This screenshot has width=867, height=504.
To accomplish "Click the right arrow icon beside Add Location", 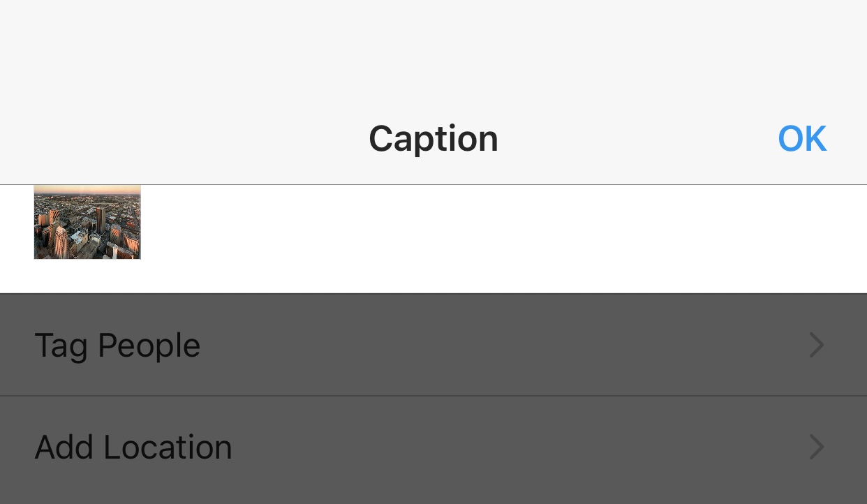I will (816, 447).
